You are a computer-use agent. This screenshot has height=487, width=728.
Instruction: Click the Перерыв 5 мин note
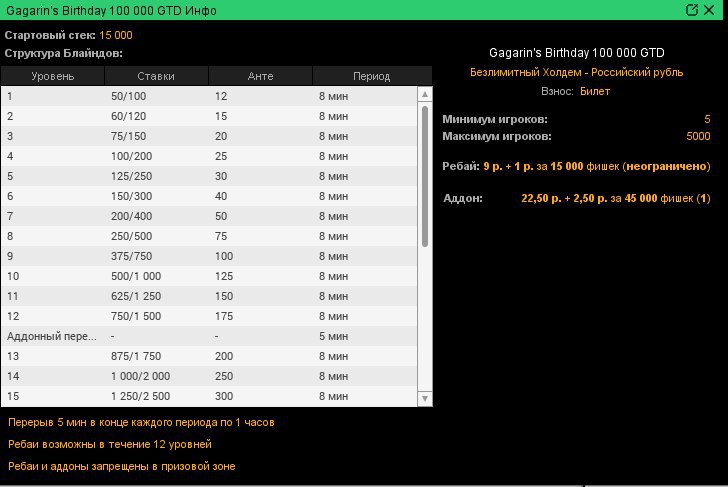pos(141,422)
